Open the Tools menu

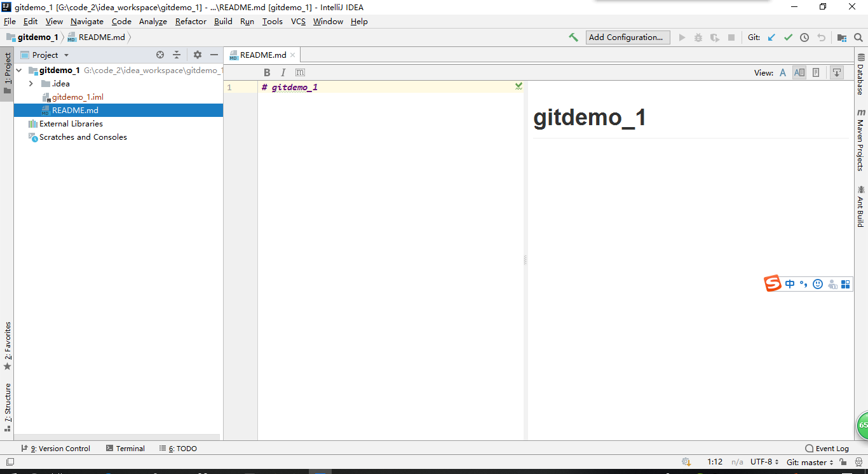click(x=273, y=21)
